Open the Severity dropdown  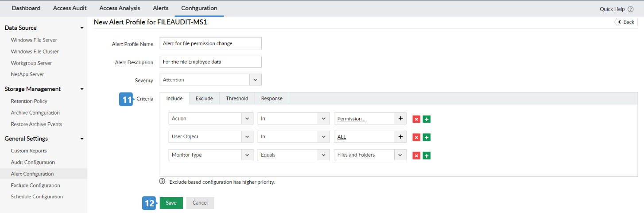click(x=256, y=80)
